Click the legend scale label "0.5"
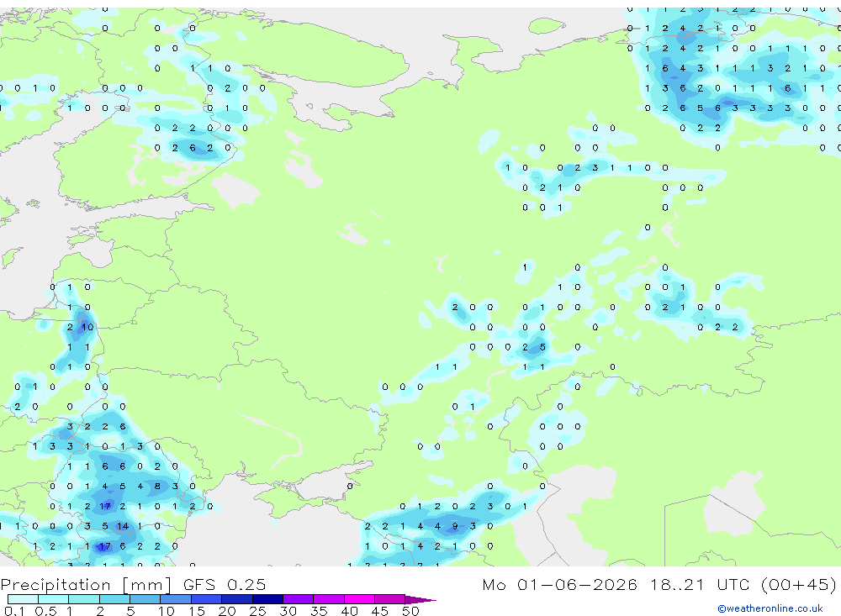 coord(45,611)
